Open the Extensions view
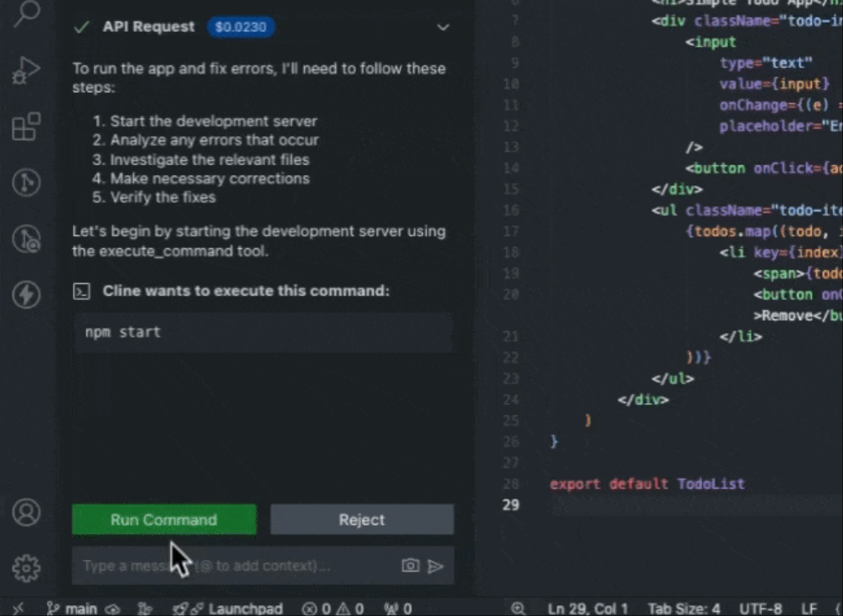Image resolution: width=843 pixels, height=616 pixels. pyautogui.click(x=27, y=127)
